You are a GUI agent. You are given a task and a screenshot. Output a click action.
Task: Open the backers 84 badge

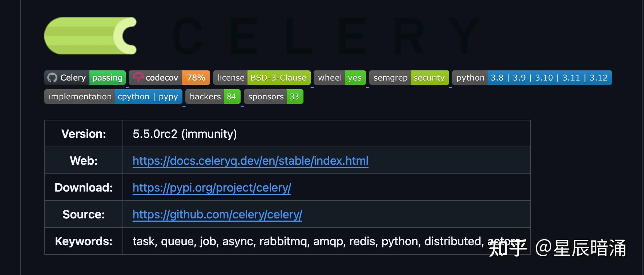click(x=213, y=97)
